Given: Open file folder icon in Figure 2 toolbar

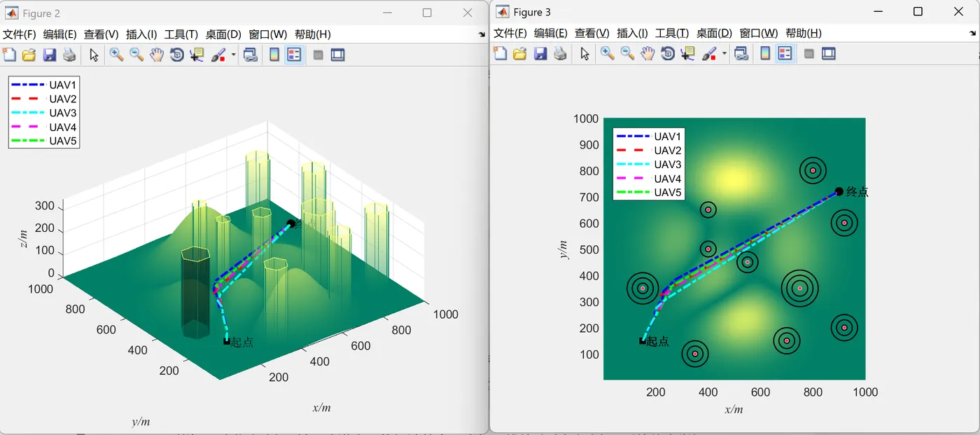Looking at the screenshot, I should [x=29, y=55].
